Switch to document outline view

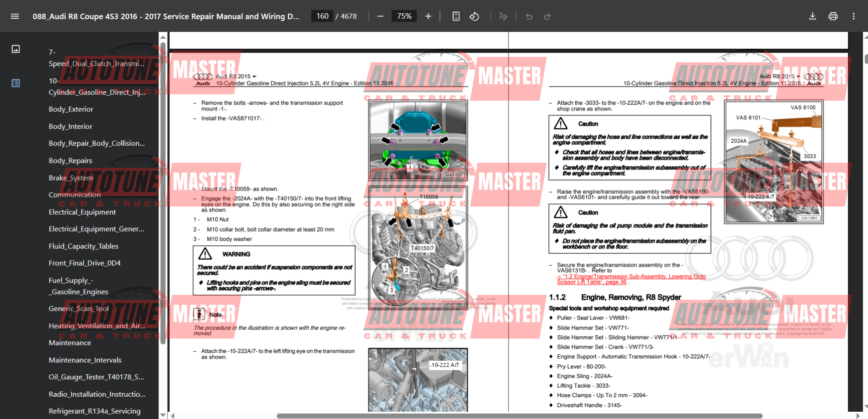[x=16, y=83]
